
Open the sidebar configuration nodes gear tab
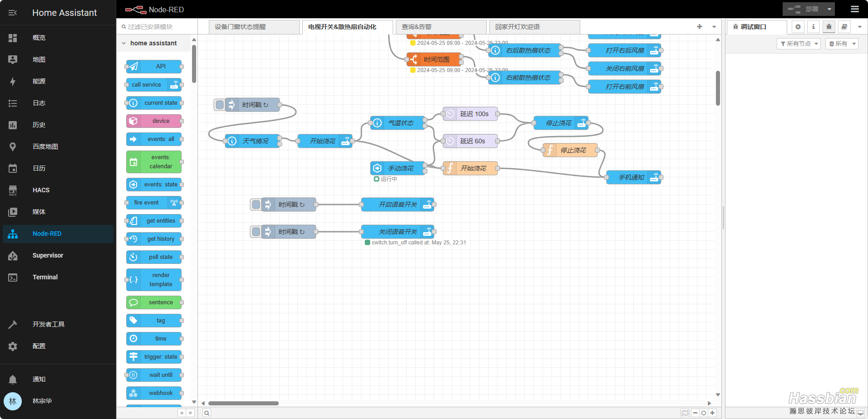pos(798,27)
